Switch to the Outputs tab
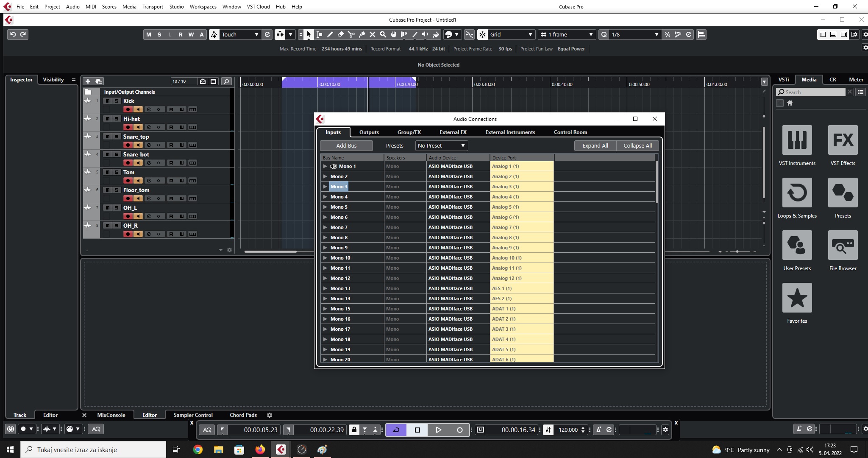 tap(369, 132)
